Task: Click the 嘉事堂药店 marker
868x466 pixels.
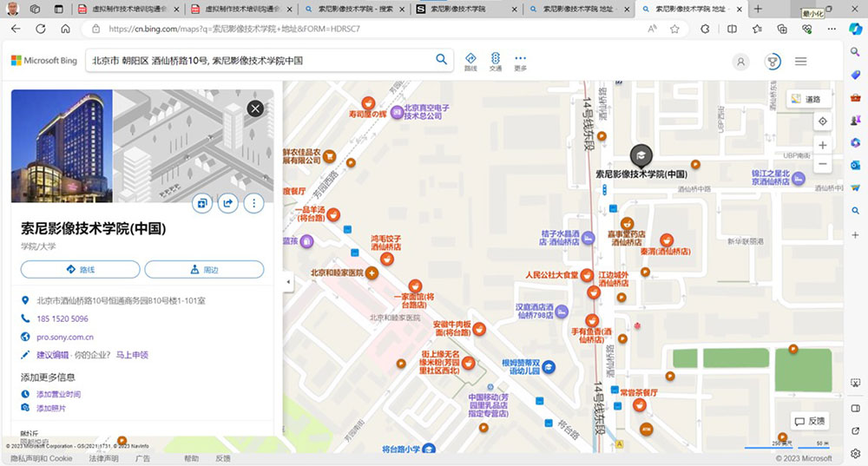Action: click(x=627, y=224)
